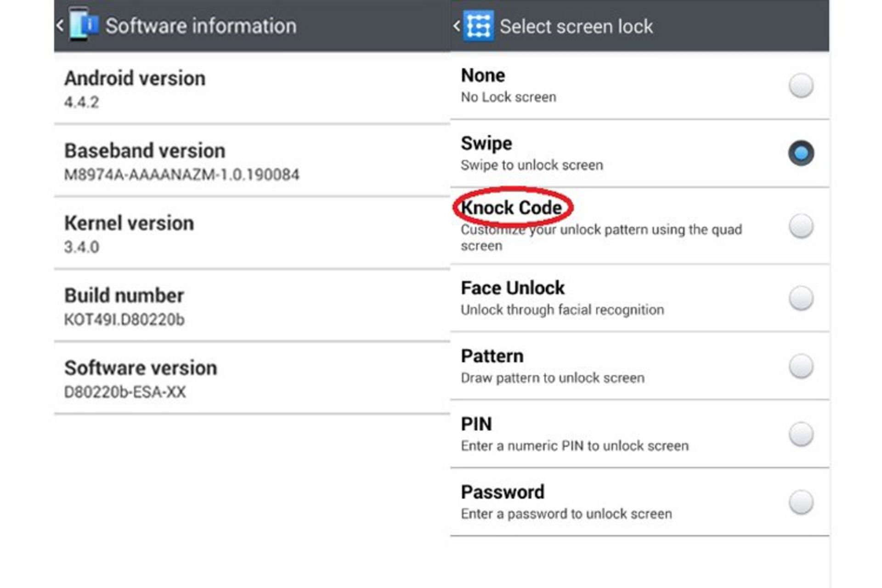Viewport: 882px width, 588px height.
Task: Click the Select screen lock grid icon
Action: click(479, 26)
